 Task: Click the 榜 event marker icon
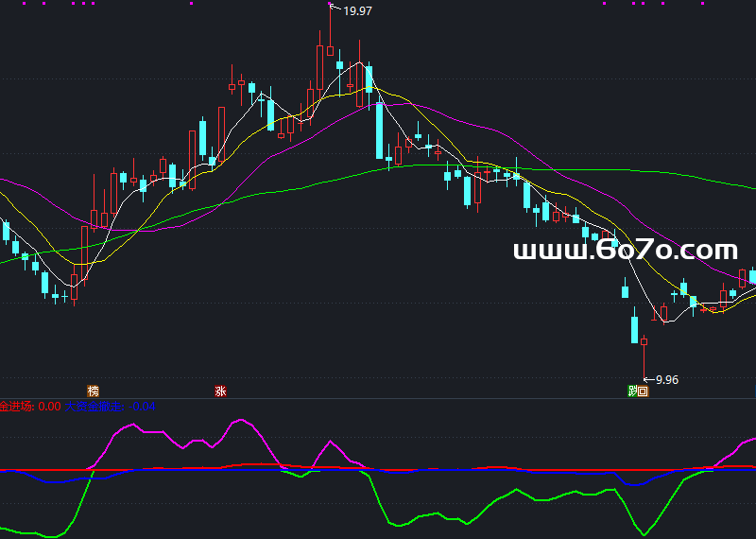point(93,391)
